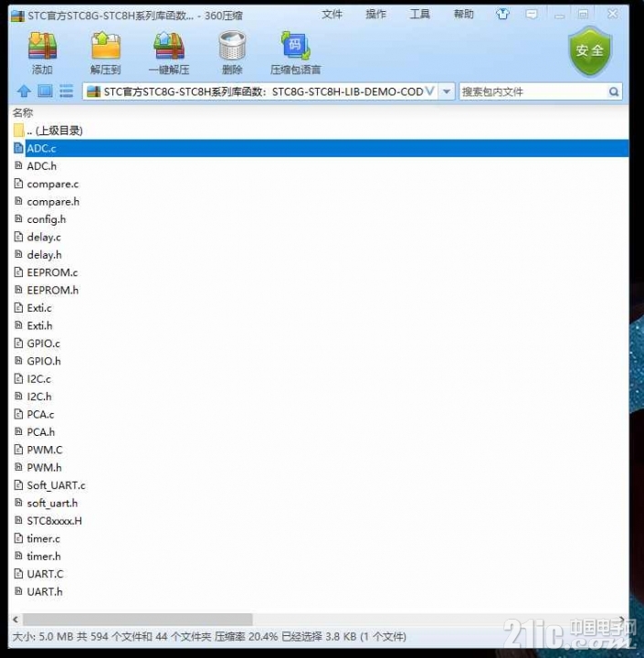Select the delay.h file
Screen dimensions: 644x658
pos(319,255)
